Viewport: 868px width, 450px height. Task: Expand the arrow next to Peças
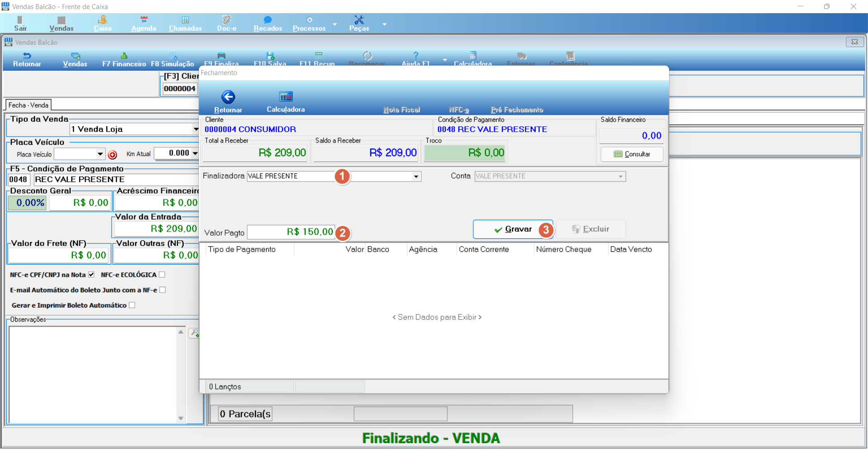pos(384,24)
